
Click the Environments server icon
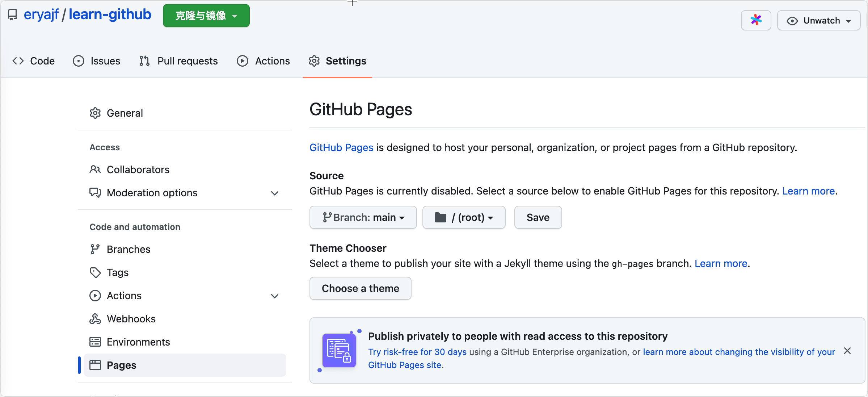95,342
